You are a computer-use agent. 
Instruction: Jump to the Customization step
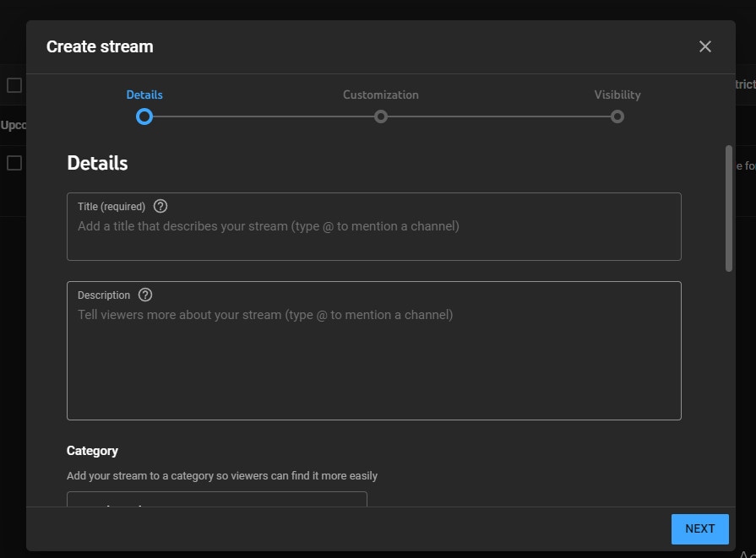(x=381, y=95)
